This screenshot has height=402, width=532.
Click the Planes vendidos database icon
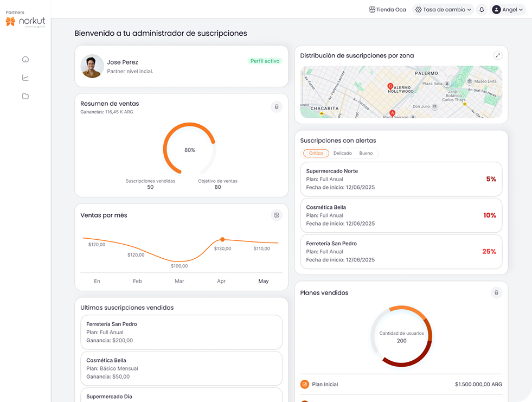pos(496,293)
